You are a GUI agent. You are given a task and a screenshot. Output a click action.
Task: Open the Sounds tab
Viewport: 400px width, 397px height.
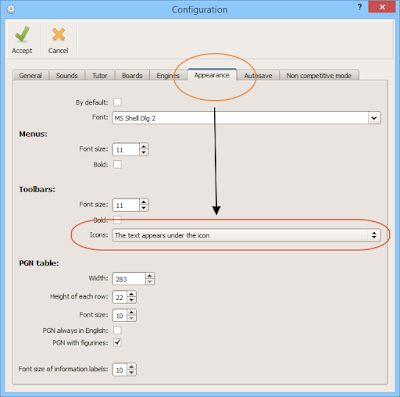[x=67, y=76]
